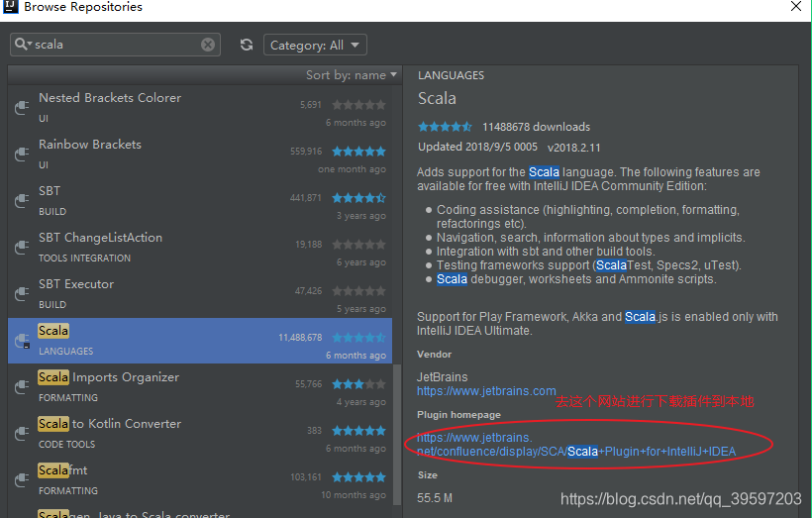The image size is (812, 518).
Task: Click Rainbow Brackets star rating
Action: click(358, 152)
